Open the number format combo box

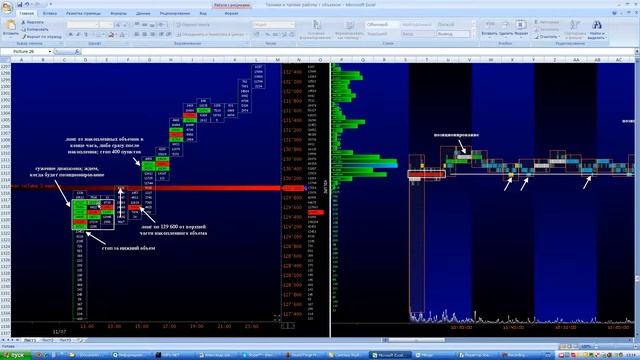[x=274, y=25]
